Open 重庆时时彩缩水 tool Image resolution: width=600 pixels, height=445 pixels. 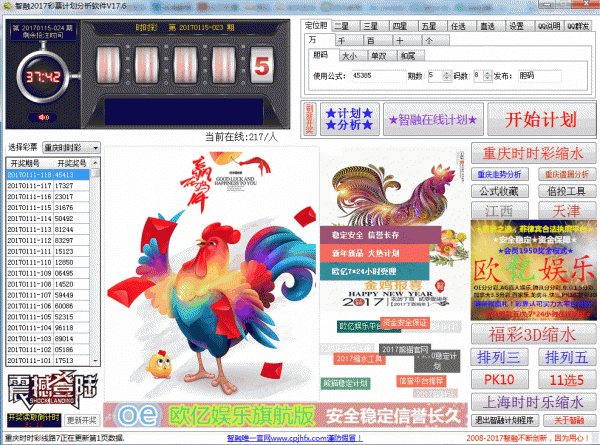tap(533, 153)
